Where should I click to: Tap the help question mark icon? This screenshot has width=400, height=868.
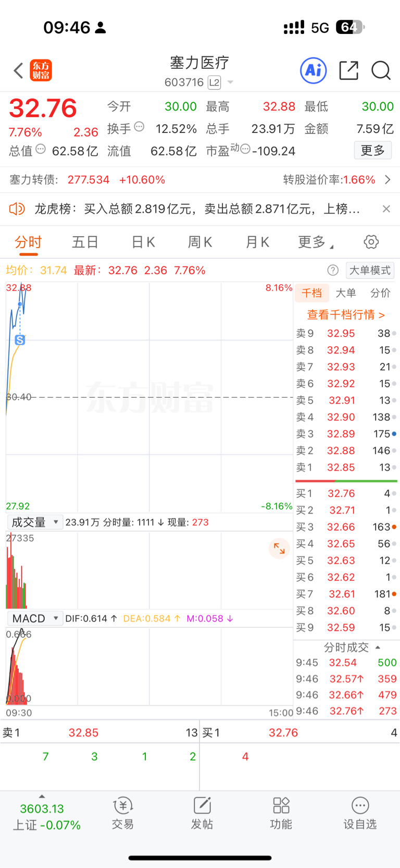pyautogui.click(x=333, y=270)
